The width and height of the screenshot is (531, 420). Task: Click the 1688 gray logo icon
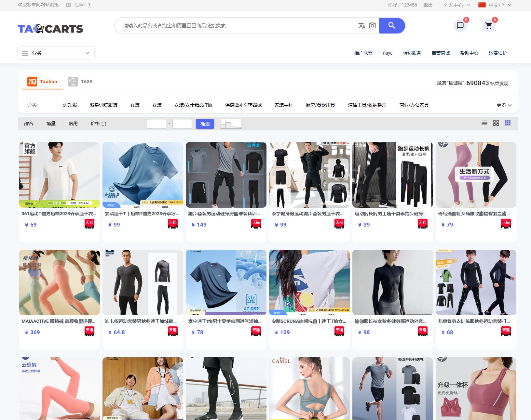tap(73, 82)
